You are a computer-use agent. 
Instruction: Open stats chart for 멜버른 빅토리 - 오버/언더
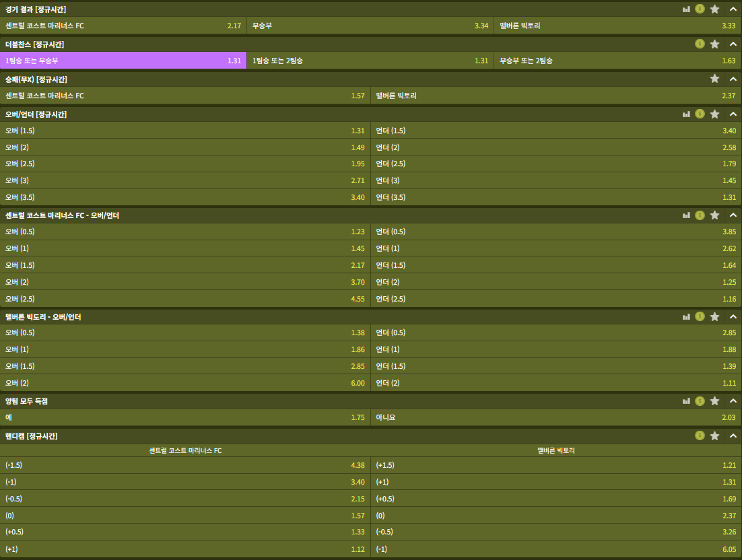(x=686, y=317)
